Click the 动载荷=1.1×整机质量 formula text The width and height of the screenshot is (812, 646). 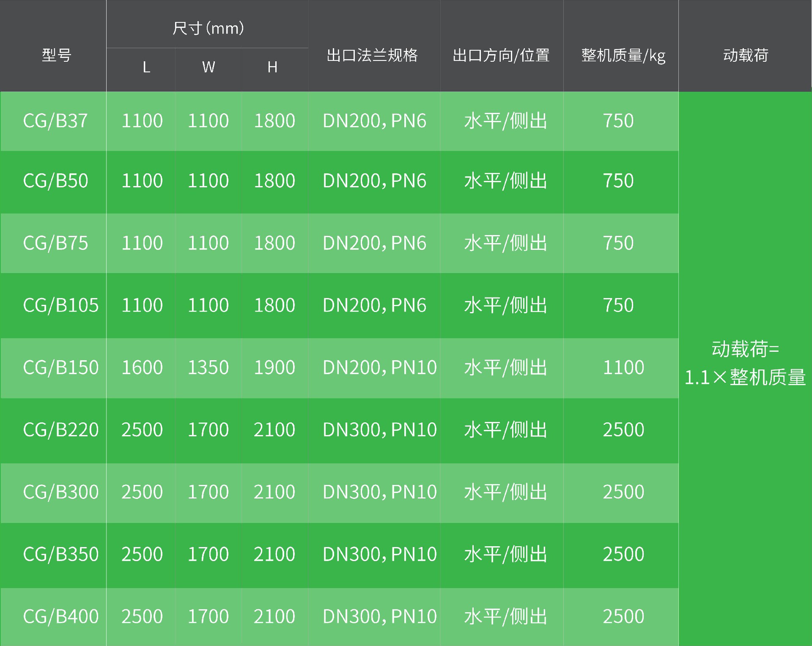pyautogui.click(x=745, y=363)
